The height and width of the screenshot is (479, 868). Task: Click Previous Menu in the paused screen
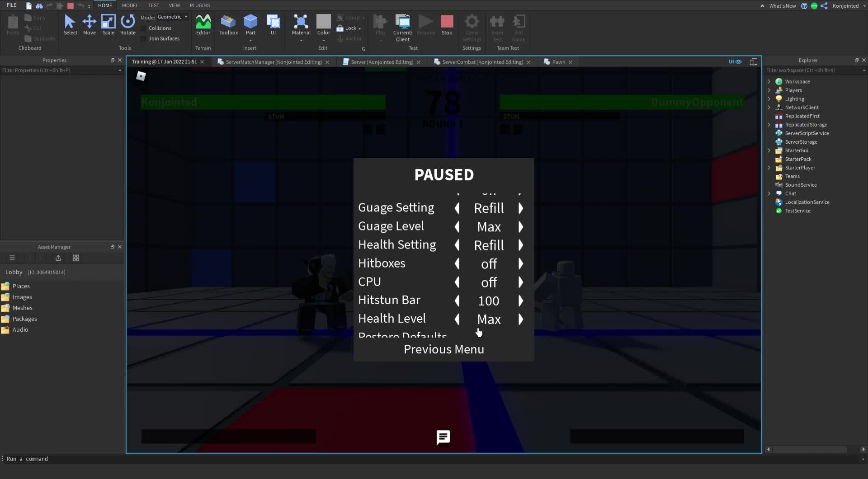443,349
